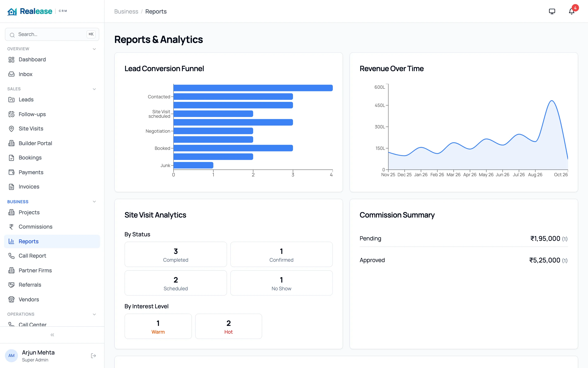
Task: Click the logout icon beside Arjun Mehta
Action: (93, 356)
